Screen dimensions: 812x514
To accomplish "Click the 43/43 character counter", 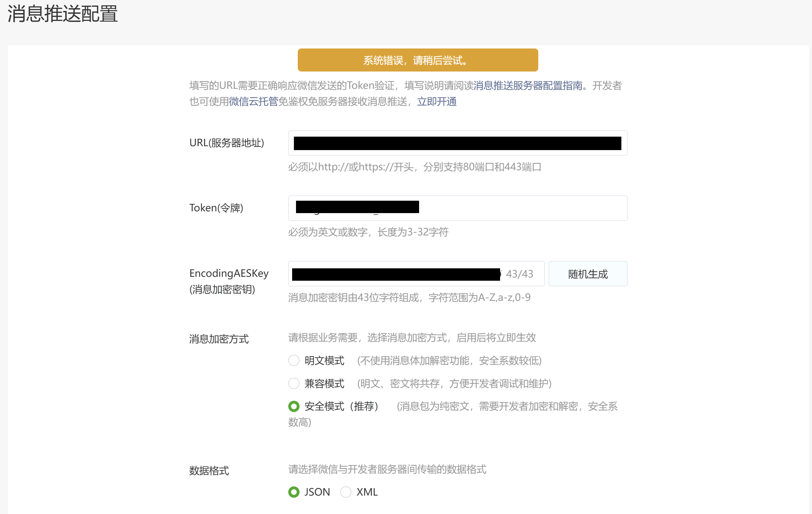I will pos(520,274).
